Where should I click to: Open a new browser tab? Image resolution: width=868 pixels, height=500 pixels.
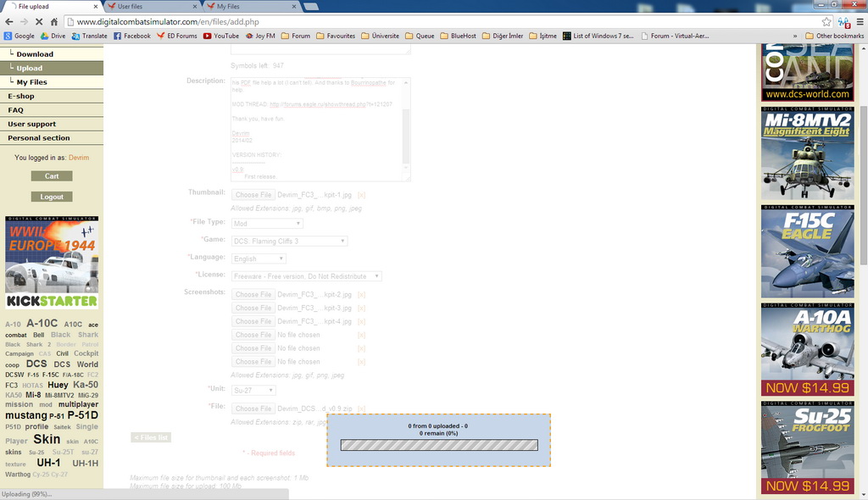point(311,7)
